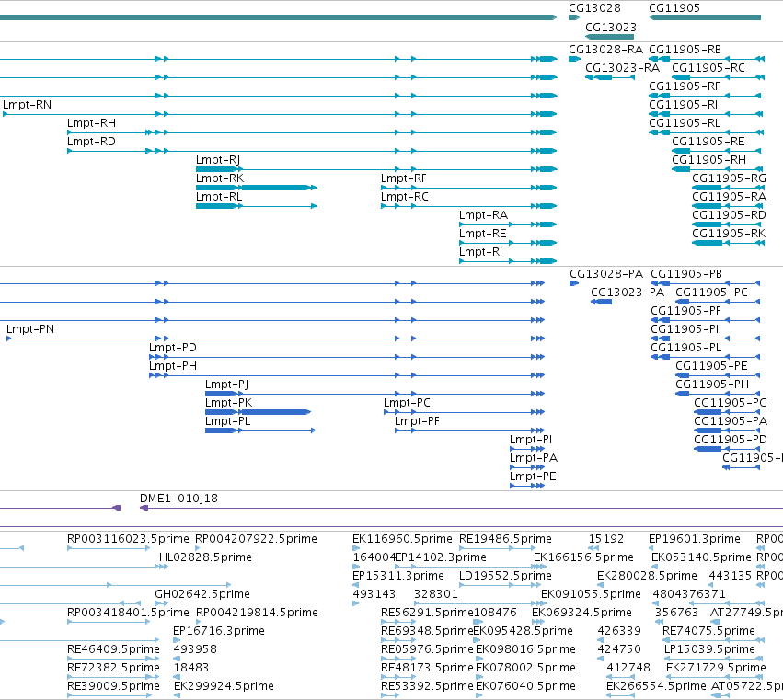The image size is (783, 700).
Task: Click the CG13028 gene arrow glyph
Action: pos(574,17)
